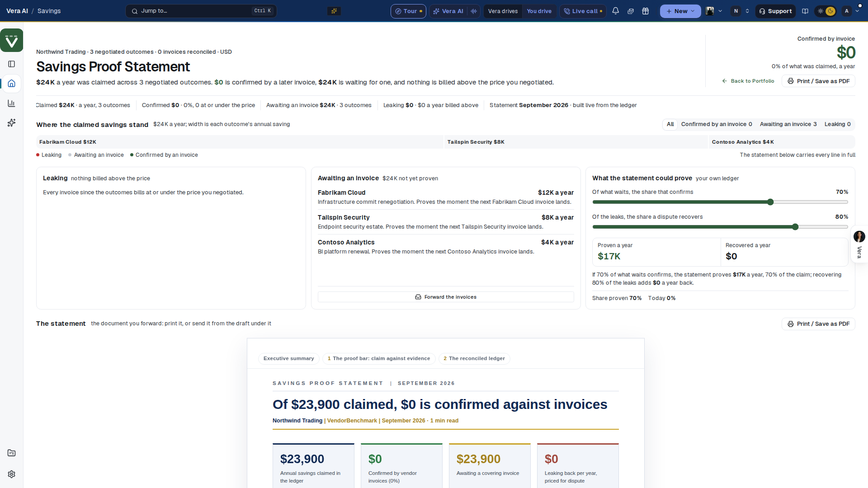The width and height of the screenshot is (868, 488).
Task: Click Forward the invoices button
Action: coord(446,297)
